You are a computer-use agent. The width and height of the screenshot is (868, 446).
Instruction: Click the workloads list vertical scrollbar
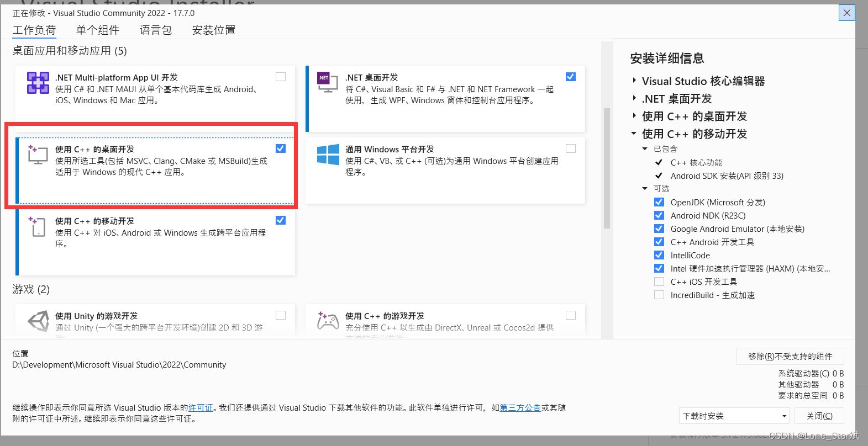pos(607,168)
